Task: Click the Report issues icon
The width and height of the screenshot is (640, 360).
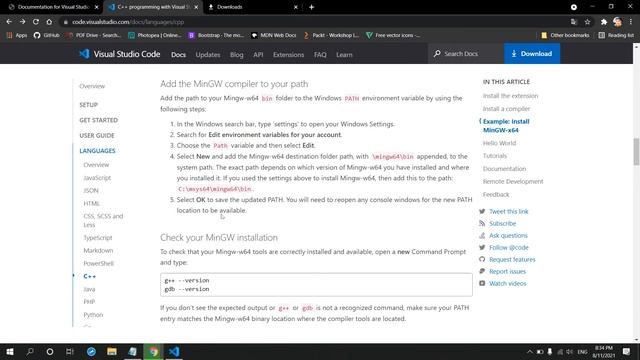Action: click(482, 271)
